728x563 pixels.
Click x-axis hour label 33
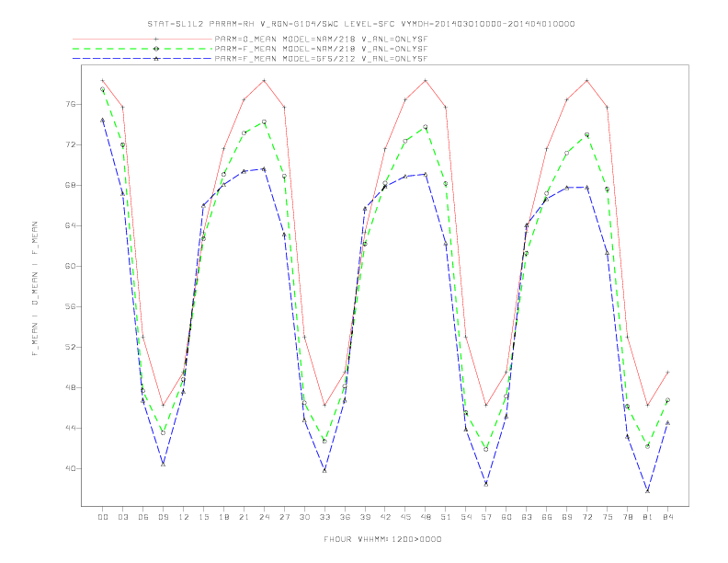tap(324, 517)
